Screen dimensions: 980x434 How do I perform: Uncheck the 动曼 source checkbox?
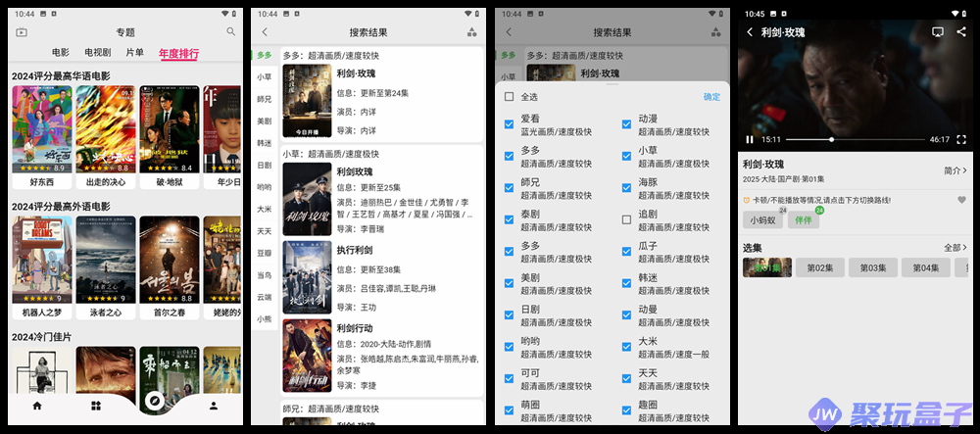(x=626, y=315)
